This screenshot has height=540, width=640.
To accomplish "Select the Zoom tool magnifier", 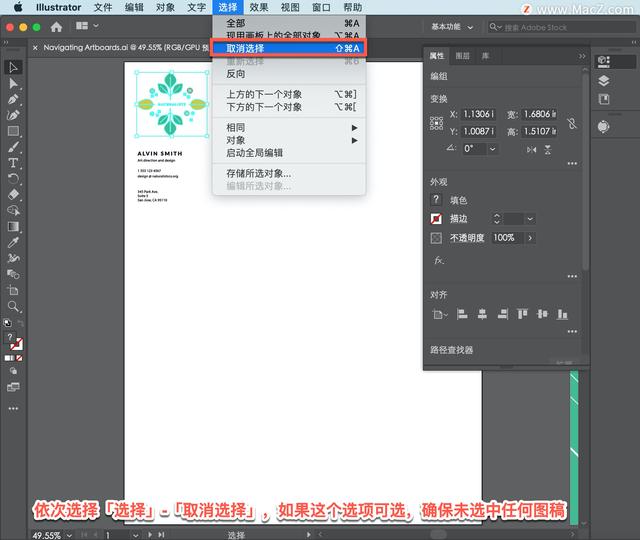I will [13, 306].
